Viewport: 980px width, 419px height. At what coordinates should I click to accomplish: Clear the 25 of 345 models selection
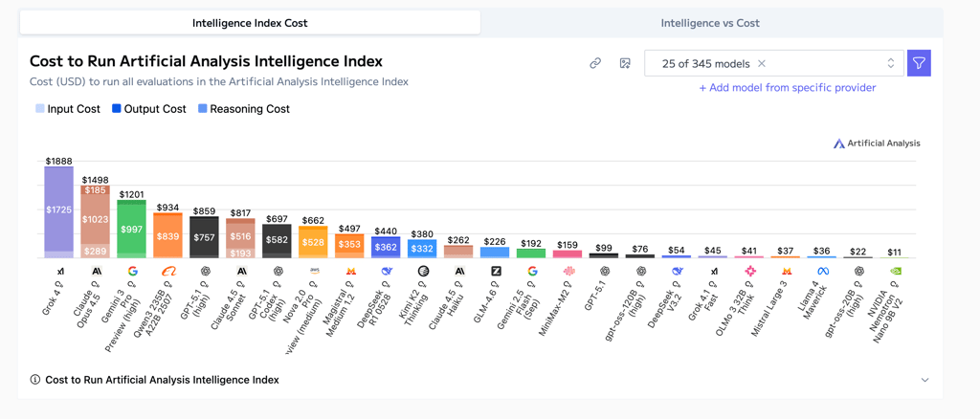pos(761,63)
